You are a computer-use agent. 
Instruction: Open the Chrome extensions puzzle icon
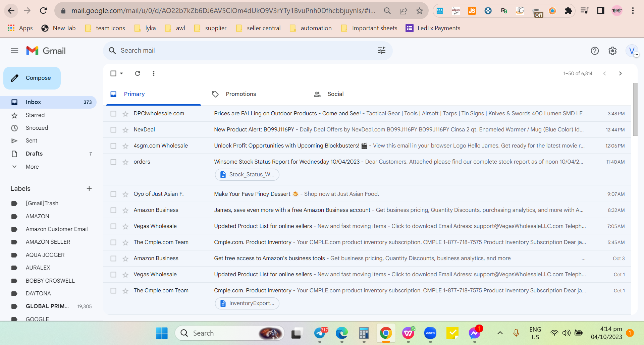tap(568, 11)
